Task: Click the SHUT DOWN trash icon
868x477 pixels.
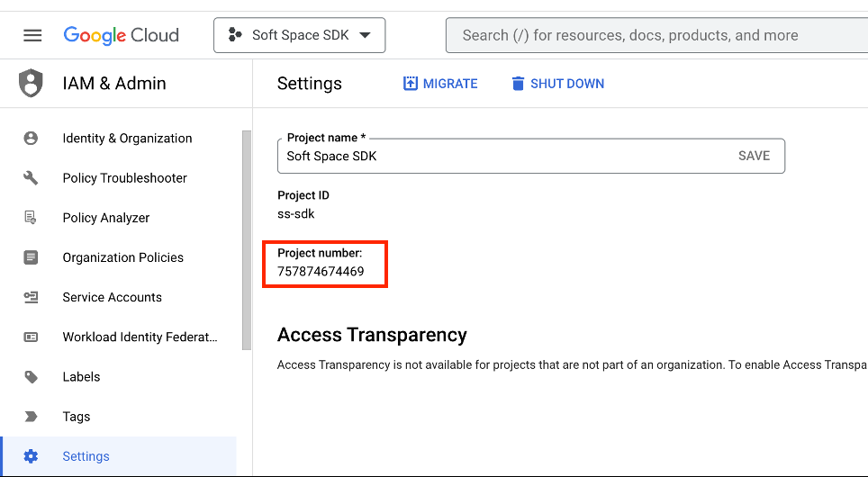Action: coord(518,84)
